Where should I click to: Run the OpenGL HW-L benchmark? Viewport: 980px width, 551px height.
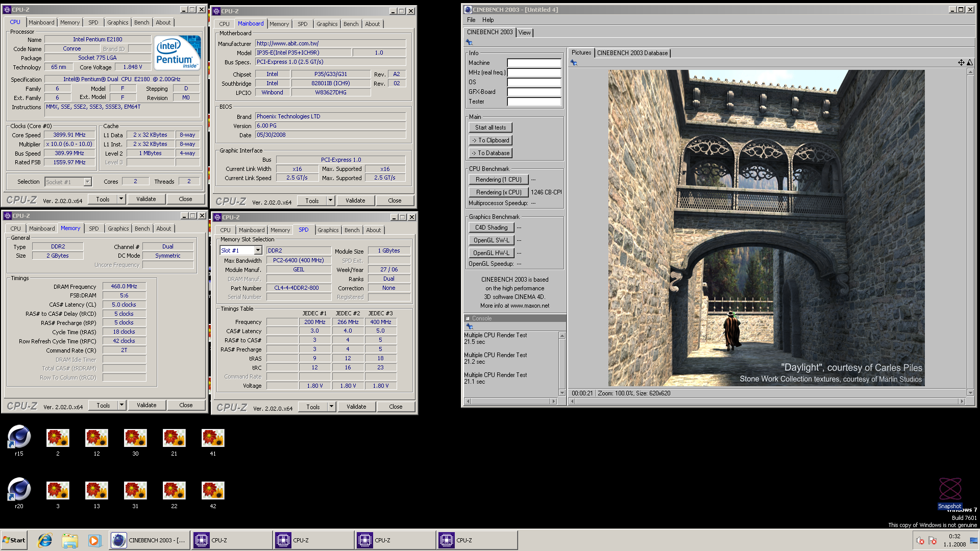tap(492, 253)
